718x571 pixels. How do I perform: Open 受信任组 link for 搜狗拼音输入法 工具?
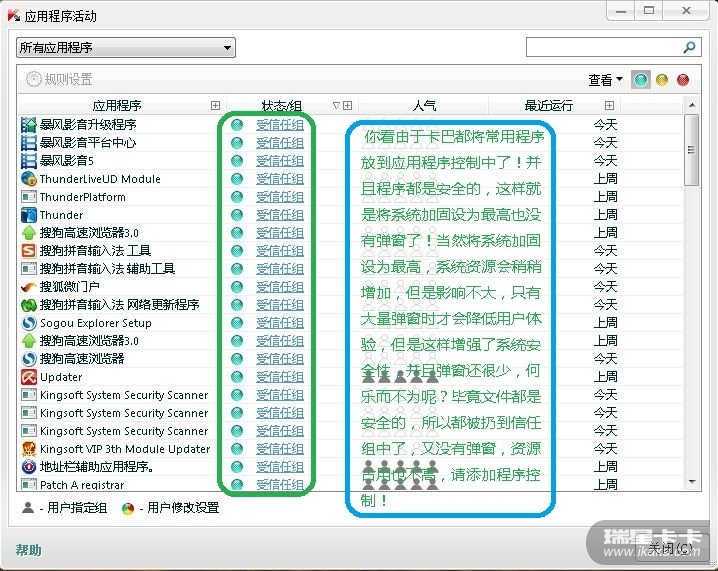280,251
